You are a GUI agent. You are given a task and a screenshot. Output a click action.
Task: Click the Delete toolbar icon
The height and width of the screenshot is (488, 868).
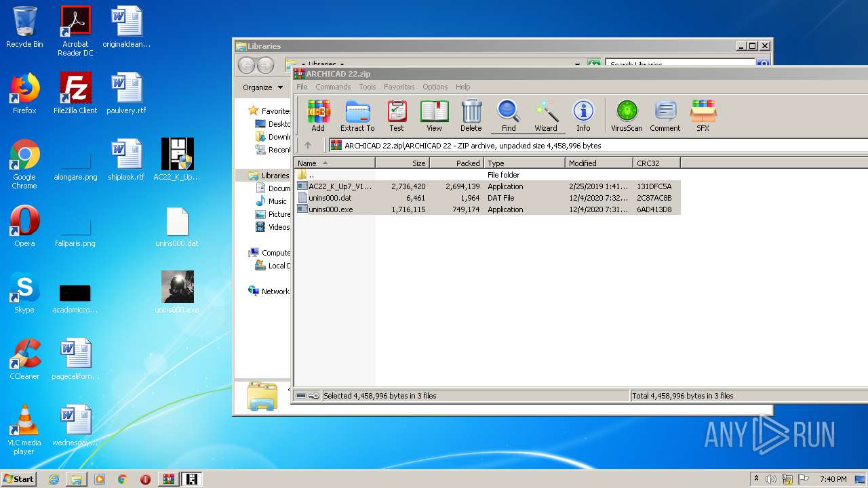[471, 116]
